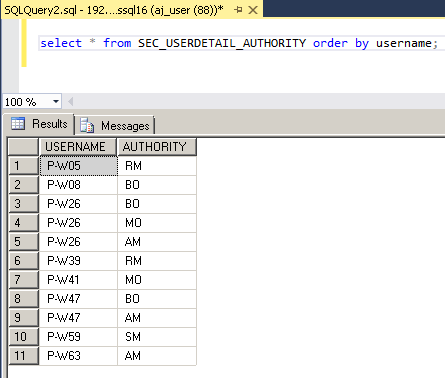Click the Messages tab icon

tap(87, 126)
